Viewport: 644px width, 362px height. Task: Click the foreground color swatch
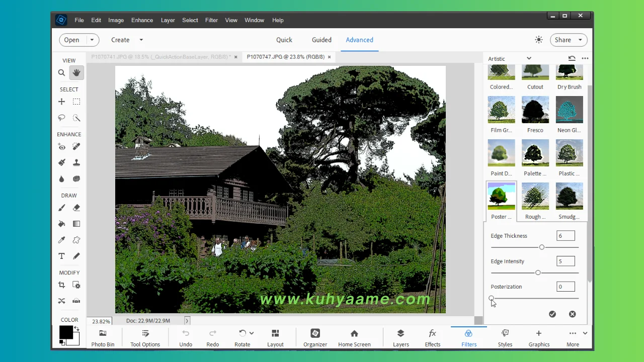[x=66, y=332]
